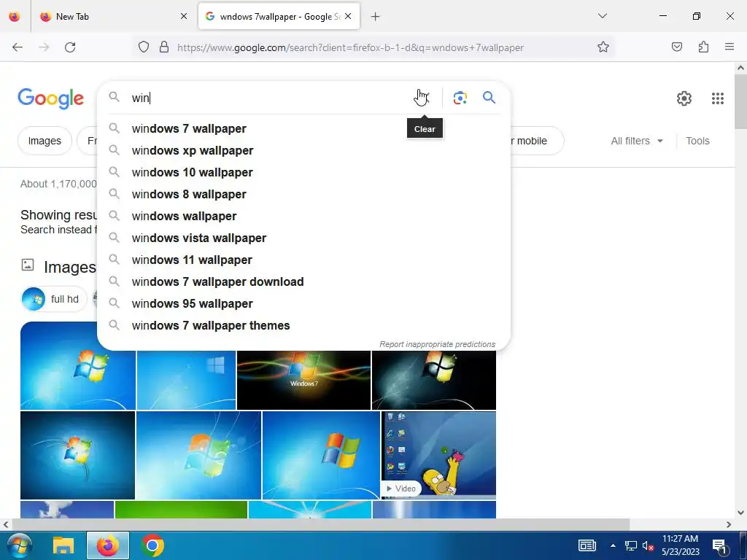Open Firefox View pinned icon

[x=15, y=16]
